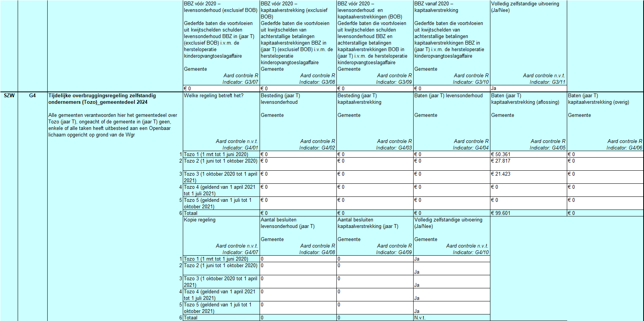Select 'Tozo 1 (1 mrt tot 1 juni 2020)' under Welke regeling
Image resolution: width=644 pixels, height=321 pixels.
coord(221,154)
